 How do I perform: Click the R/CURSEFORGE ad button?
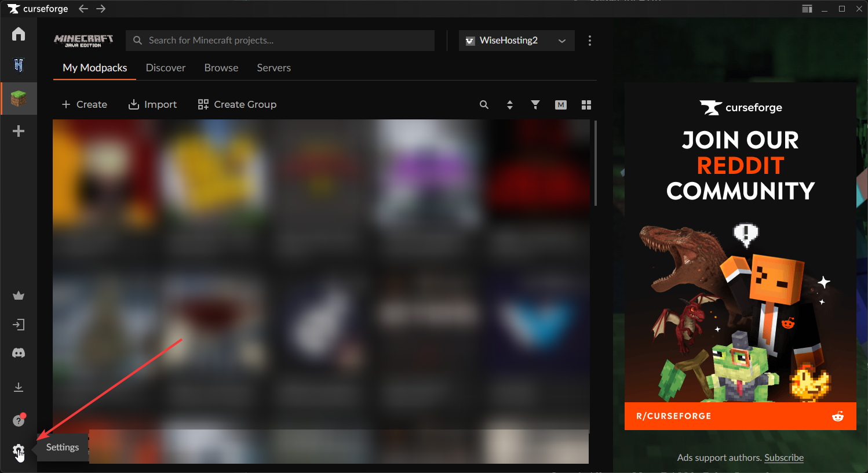(741, 416)
